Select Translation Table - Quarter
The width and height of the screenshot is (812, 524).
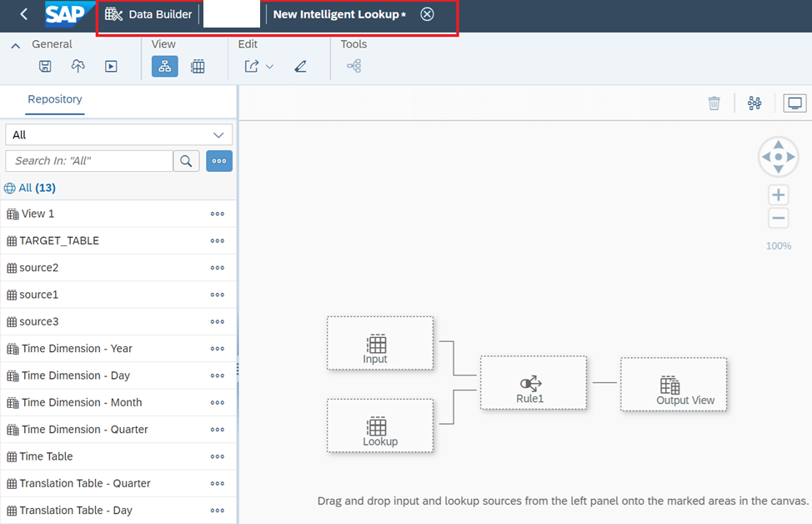click(x=118, y=483)
